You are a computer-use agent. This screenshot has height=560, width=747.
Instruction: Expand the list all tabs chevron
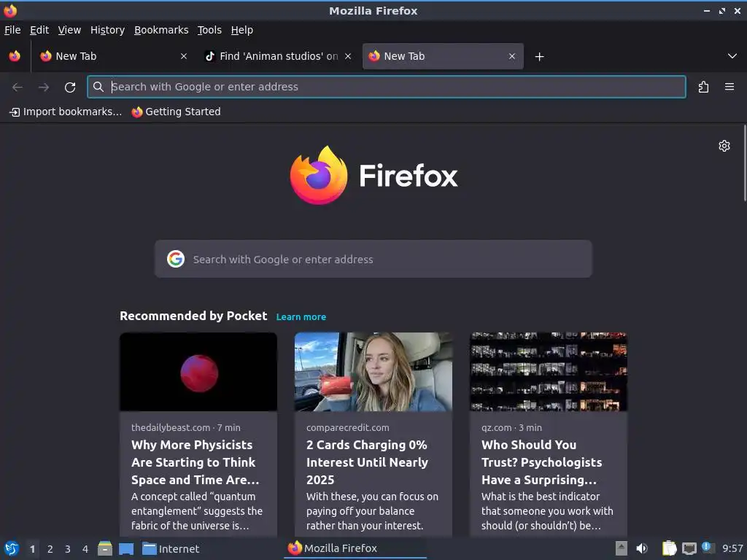pyautogui.click(x=732, y=56)
